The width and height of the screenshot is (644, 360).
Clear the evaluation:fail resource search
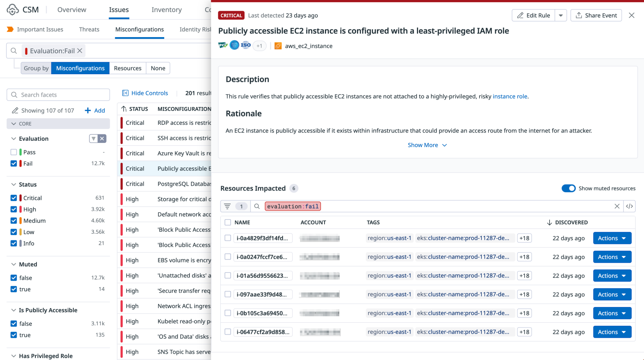[617, 206]
